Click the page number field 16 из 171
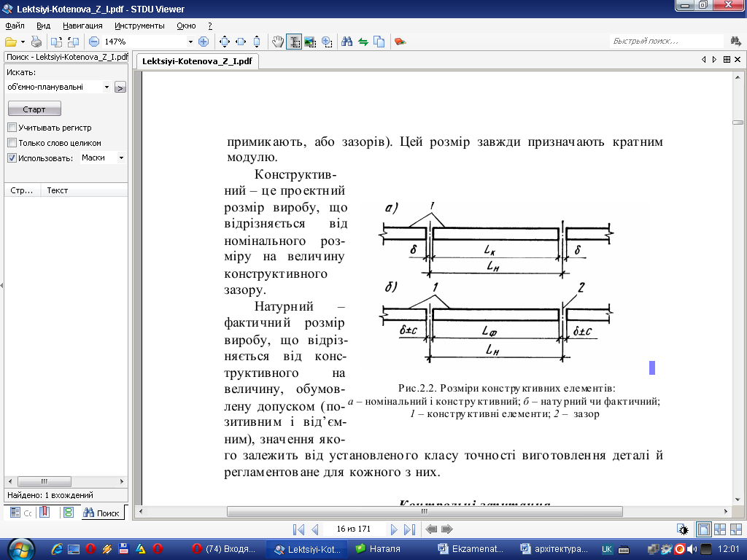Image resolution: width=747 pixels, height=560 pixels. coord(354,529)
